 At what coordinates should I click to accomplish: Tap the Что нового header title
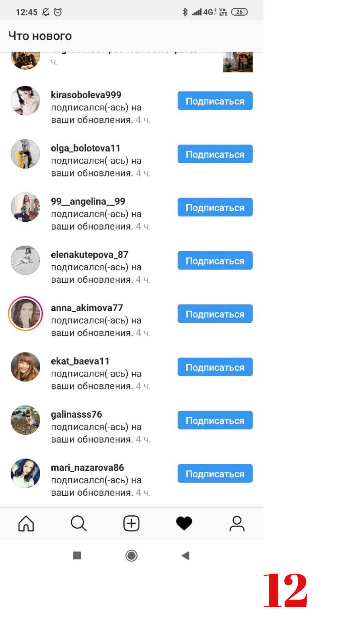40,36
